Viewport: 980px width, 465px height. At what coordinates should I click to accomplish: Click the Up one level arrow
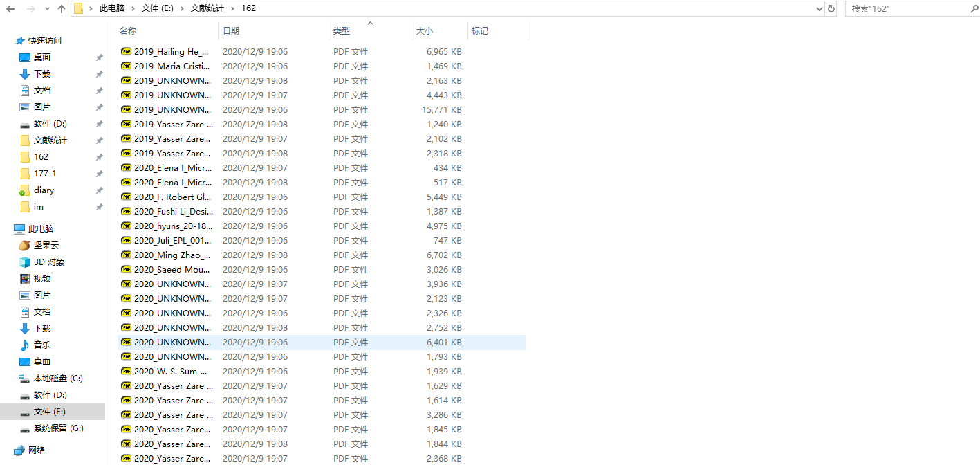coord(62,9)
